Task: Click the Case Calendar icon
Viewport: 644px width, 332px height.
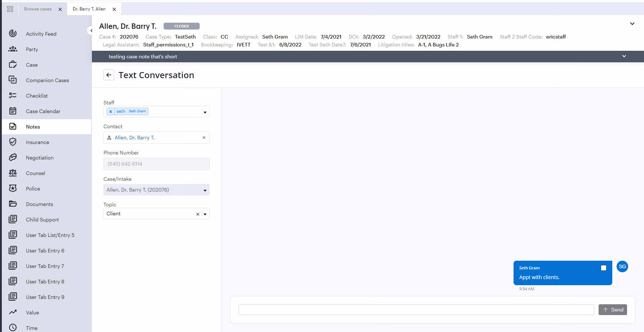Action: (13, 111)
